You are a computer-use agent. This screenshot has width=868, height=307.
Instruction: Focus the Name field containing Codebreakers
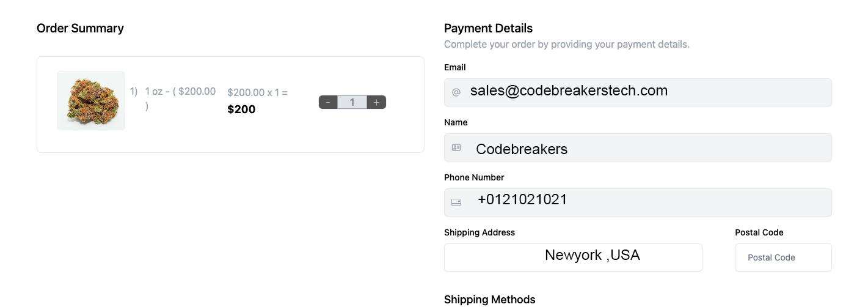638,147
